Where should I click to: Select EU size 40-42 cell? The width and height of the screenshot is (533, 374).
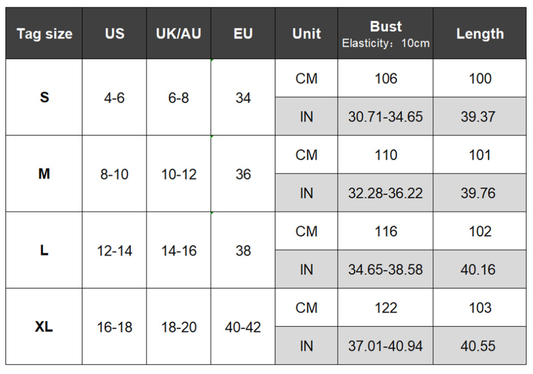coord(243,327)
